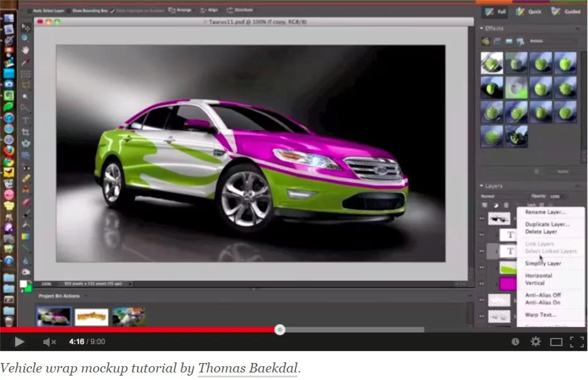The width and height of the screenshot is (588, 380).
Task: Open the Align dropdown
Action: point(209,10)
